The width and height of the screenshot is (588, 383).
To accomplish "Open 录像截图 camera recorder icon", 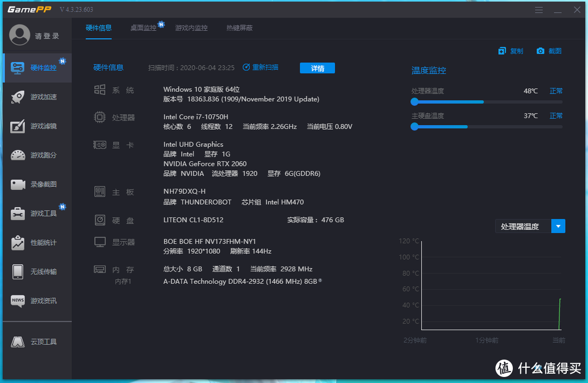I will [x=17, y=184].
